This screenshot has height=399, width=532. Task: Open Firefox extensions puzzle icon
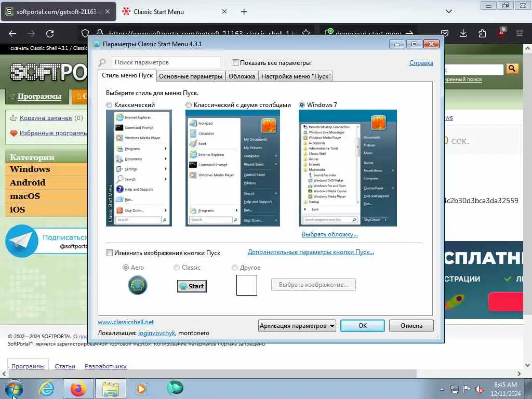tap(482, 33)
